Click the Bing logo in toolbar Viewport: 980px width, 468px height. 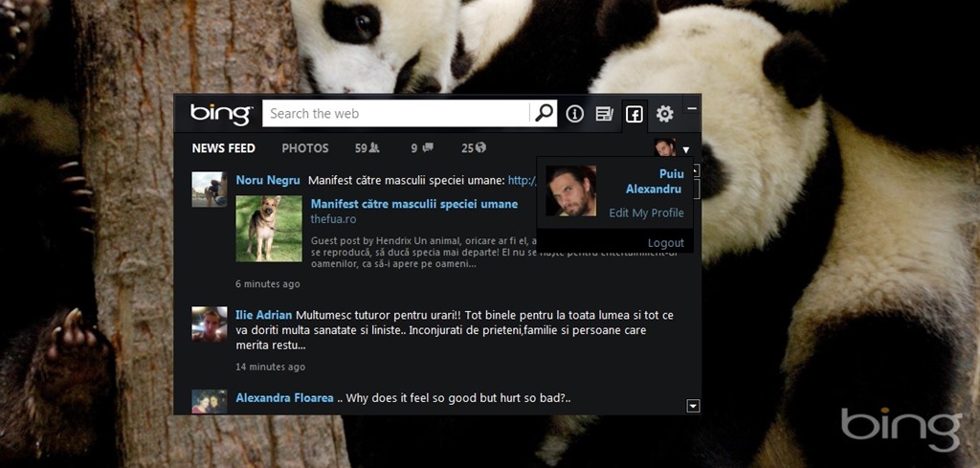[x=220, y=114]
